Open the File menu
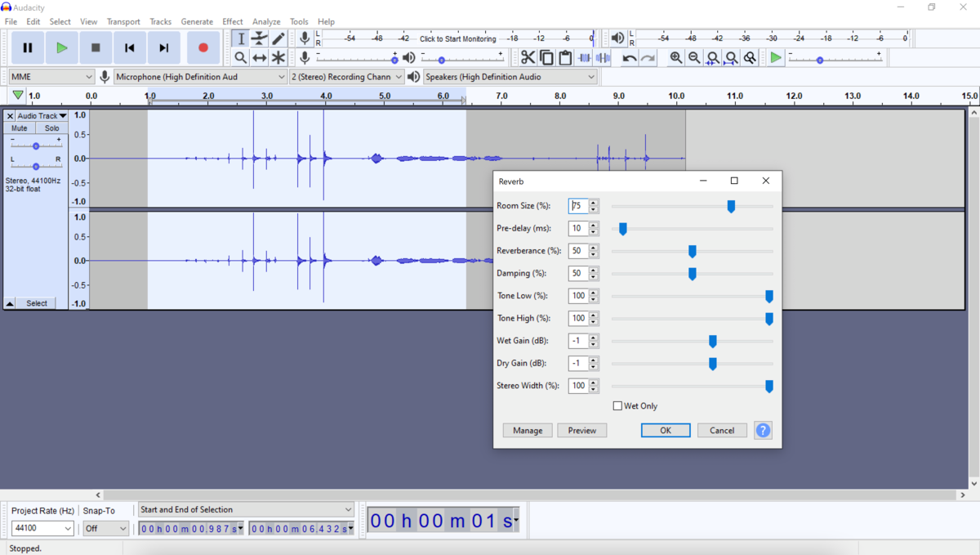 pyautogui.click(x=11, y=21)
